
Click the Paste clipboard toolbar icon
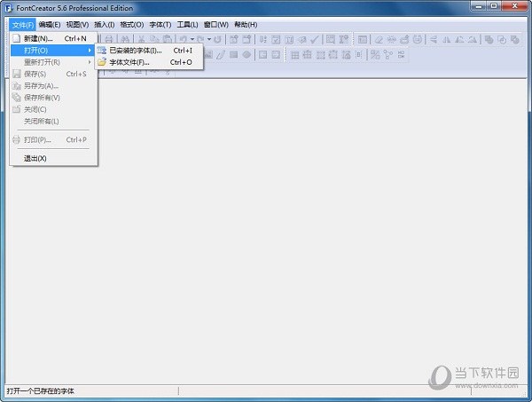[167, 39]
